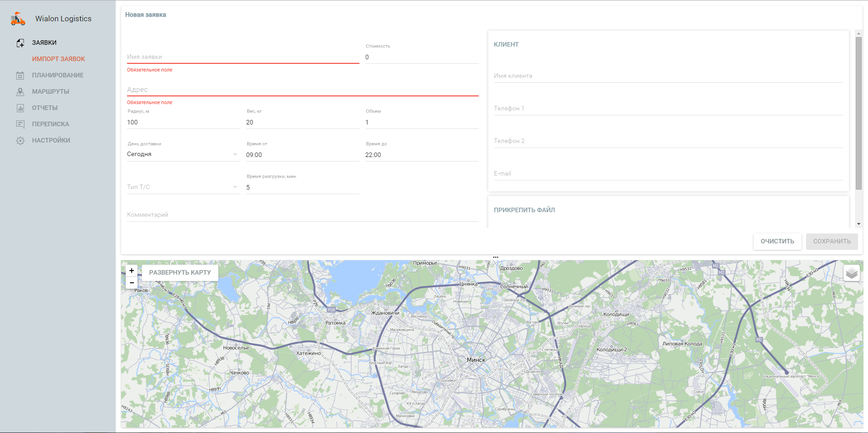
Task: Click the Маршруты map pin icon
Action: pyautogui.click(x=20, y=92)
